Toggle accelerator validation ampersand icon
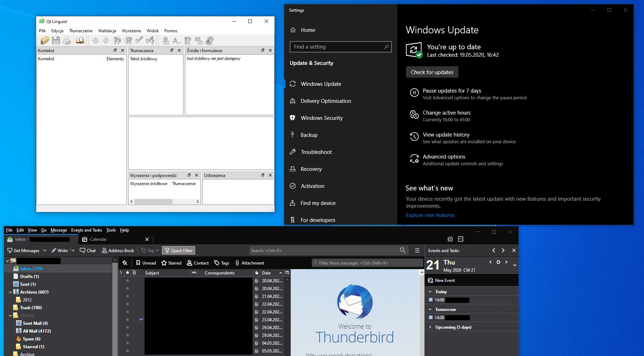This screenshot has height=356, width=644. (166, 40)
